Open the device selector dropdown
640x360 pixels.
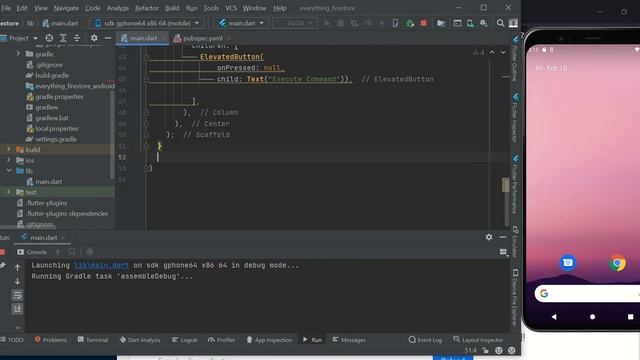tap(147, 23)
